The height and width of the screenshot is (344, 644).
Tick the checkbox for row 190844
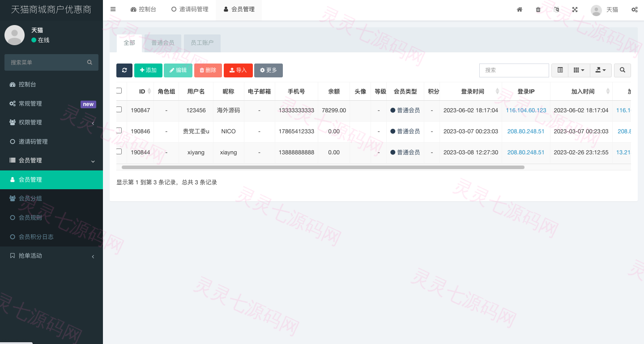click(119, 152)
